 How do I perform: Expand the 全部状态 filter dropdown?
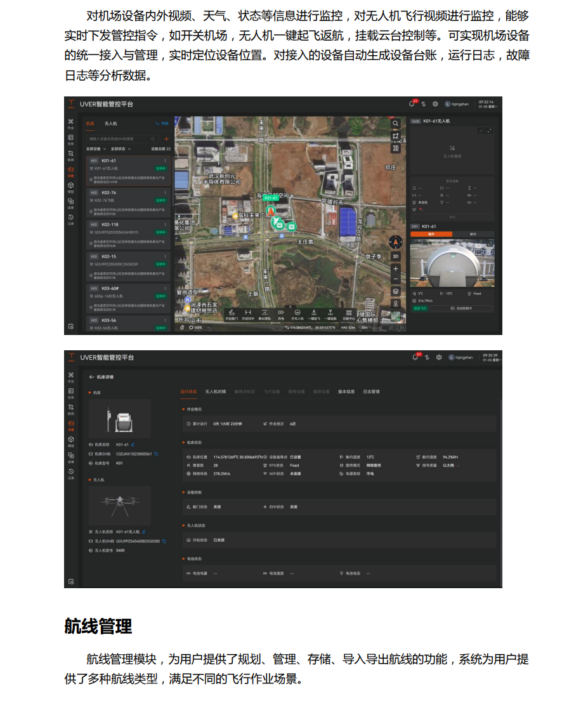[121, 148]
